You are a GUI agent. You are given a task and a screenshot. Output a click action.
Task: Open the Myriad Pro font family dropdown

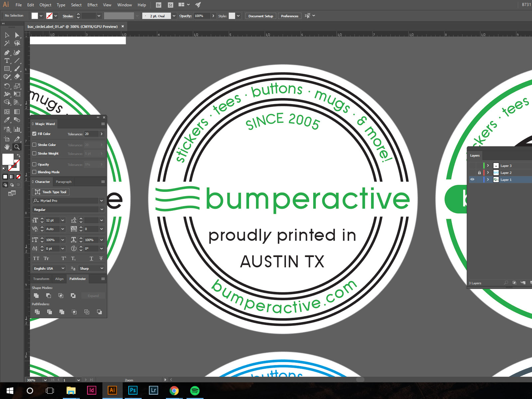[101, 200]
